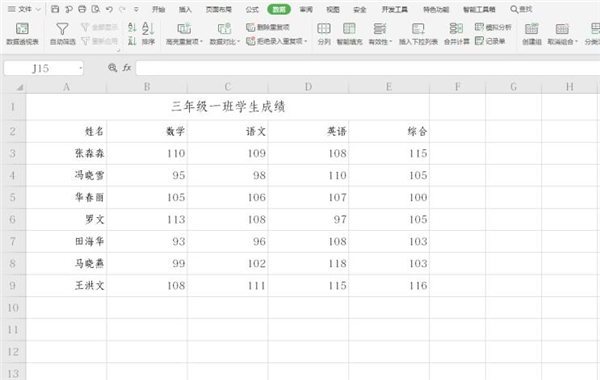This screenshot has height=380, width=600.
Task: Select 马晓燕's 英语 score 118
Action: pos(308,264)
